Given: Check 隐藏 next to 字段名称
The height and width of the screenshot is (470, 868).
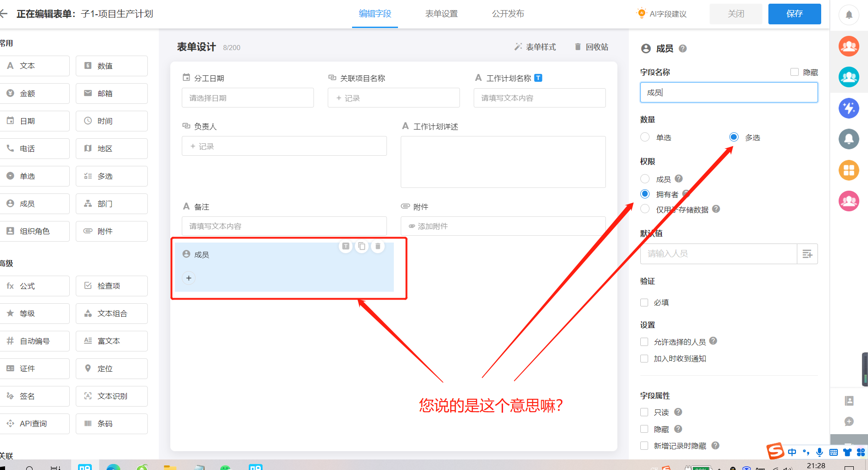Looking at the screenshot, I should 794,72.
